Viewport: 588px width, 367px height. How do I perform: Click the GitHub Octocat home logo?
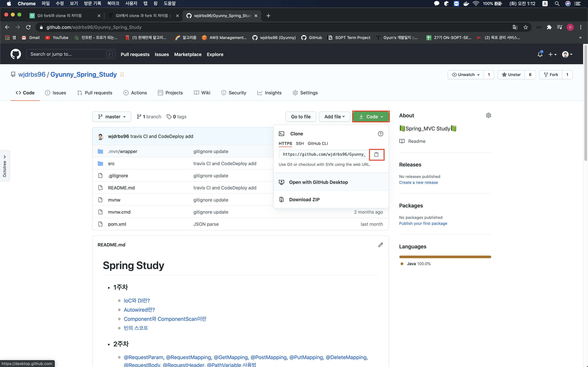[x=16, y=54]
